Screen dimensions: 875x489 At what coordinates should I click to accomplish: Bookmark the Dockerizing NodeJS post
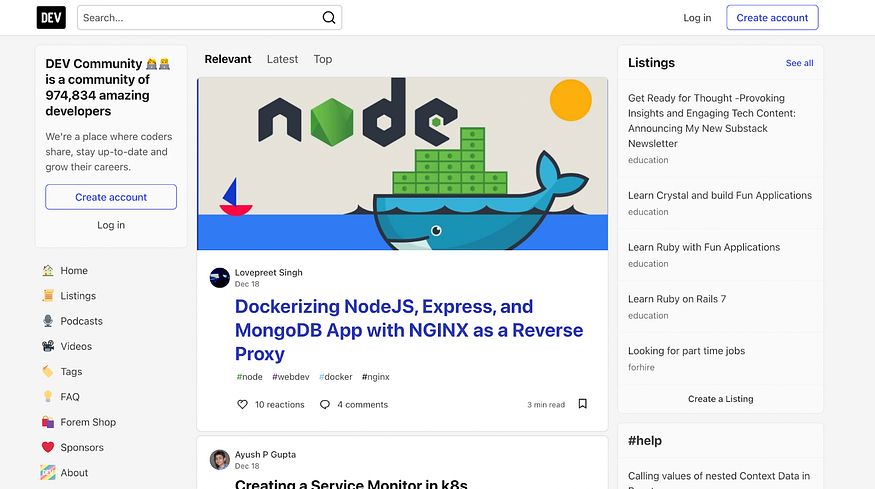[583, 404]
